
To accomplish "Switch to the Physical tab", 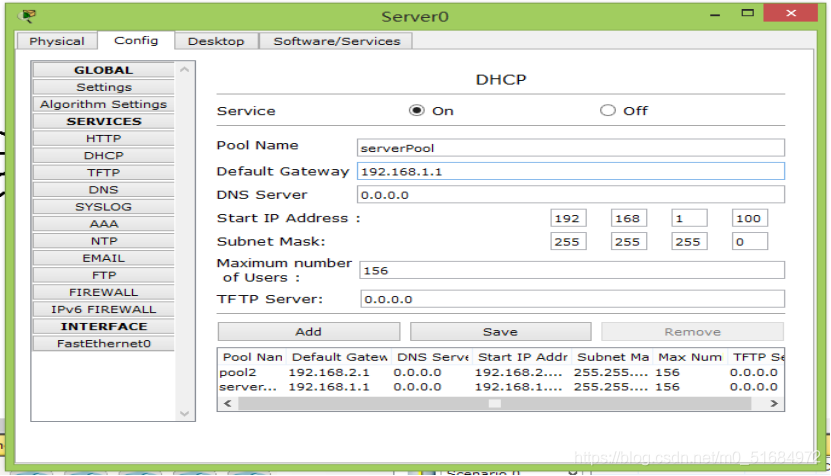I will (x=57, y=41).
